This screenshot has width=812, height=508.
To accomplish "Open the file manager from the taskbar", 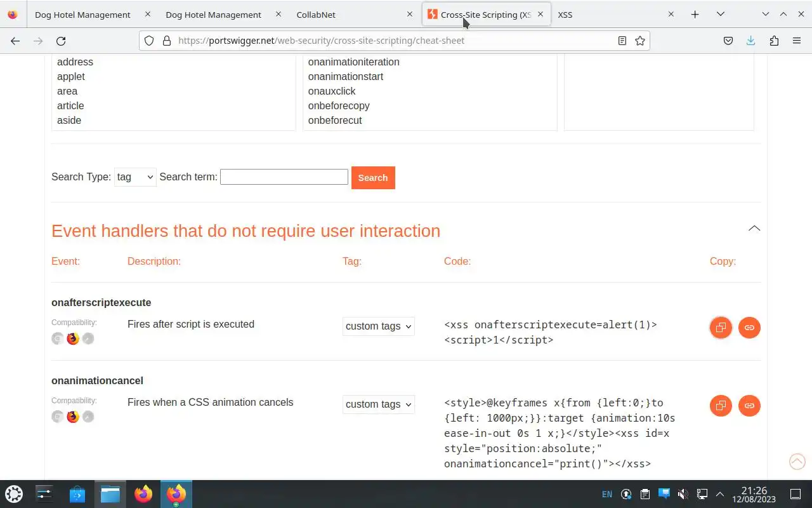I will click(x=110, y=494).
